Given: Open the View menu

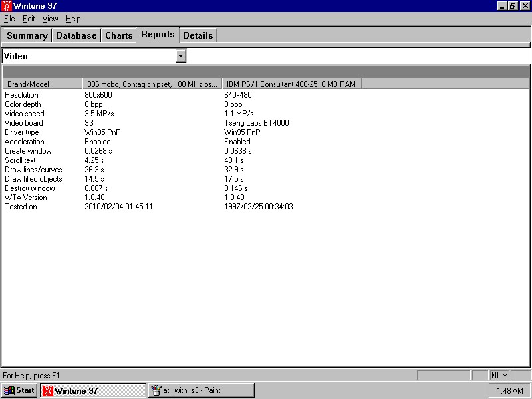Looking at the screenshot, I should point(51,19).
